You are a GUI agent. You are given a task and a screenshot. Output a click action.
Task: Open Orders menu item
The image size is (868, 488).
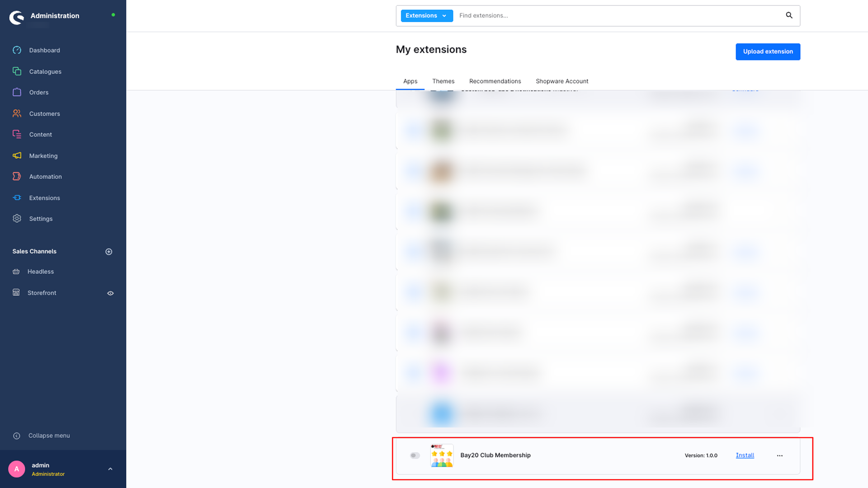tap(38, 92)
